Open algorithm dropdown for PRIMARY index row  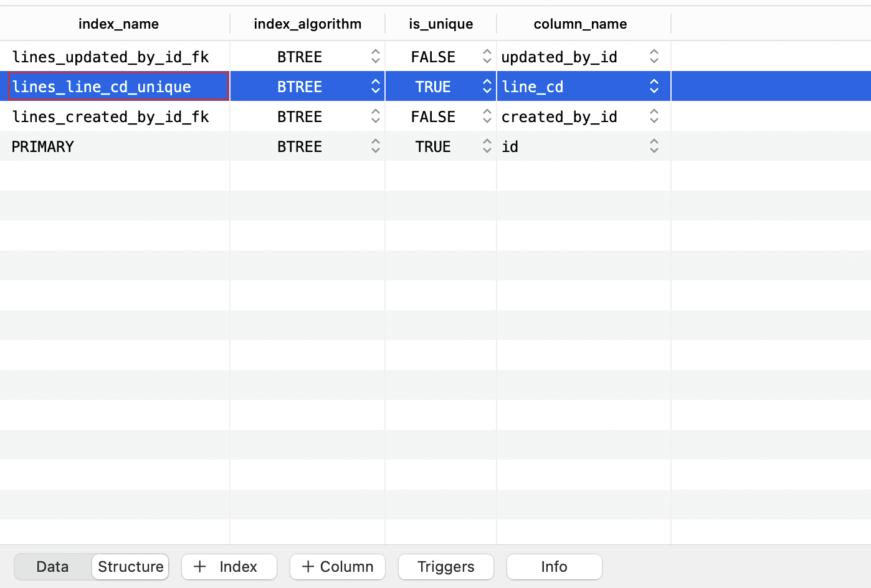tap(375, 146)
